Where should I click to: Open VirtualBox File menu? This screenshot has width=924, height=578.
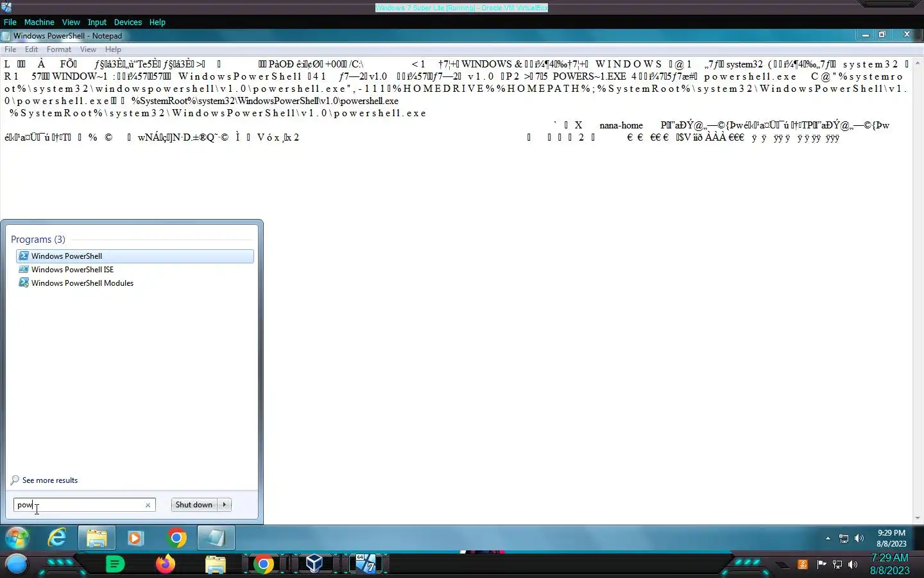pos(10,22)
